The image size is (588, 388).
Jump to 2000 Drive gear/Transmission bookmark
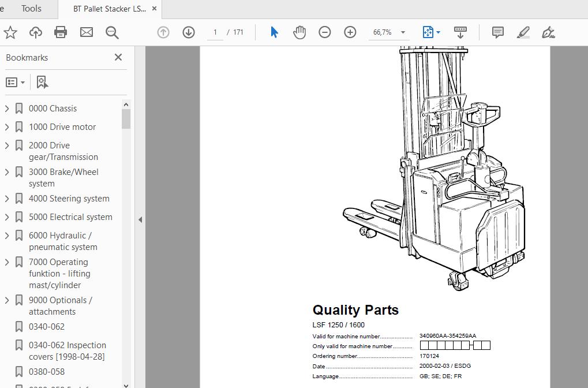[63, 151]
